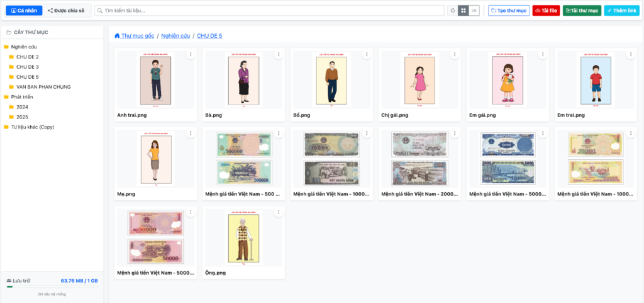Open options menu for Anh trai.png
This screenshot has height=303, width=644.
(190, 55)
